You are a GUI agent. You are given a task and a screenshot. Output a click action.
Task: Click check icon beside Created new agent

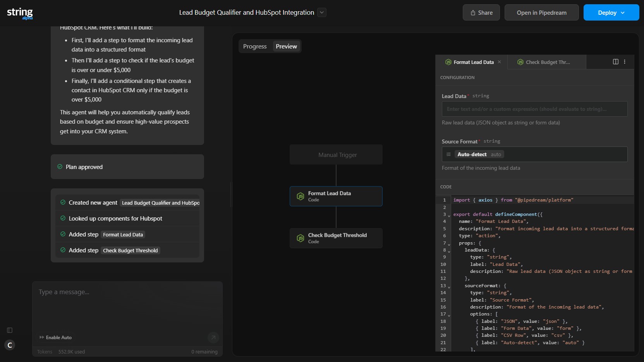(63, 202)
